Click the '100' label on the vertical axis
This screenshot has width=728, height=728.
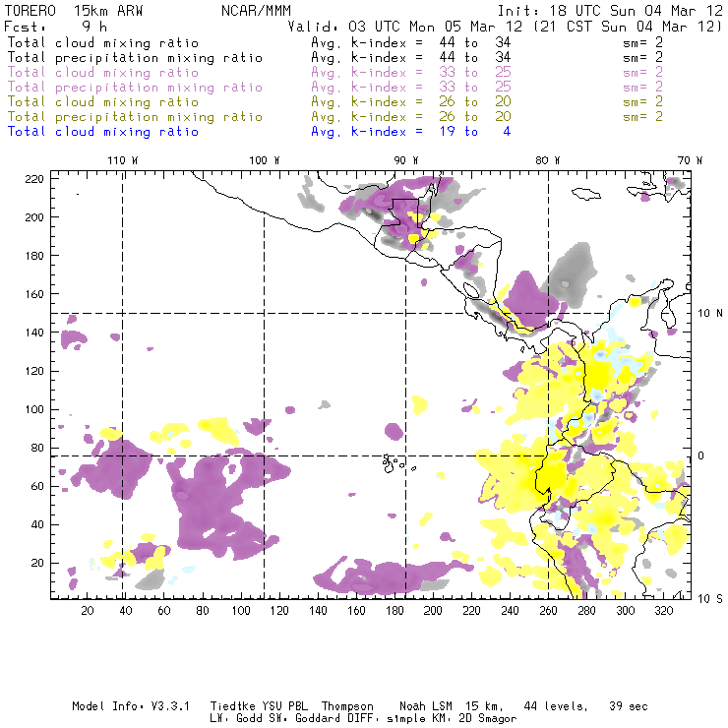coord(34,409)
